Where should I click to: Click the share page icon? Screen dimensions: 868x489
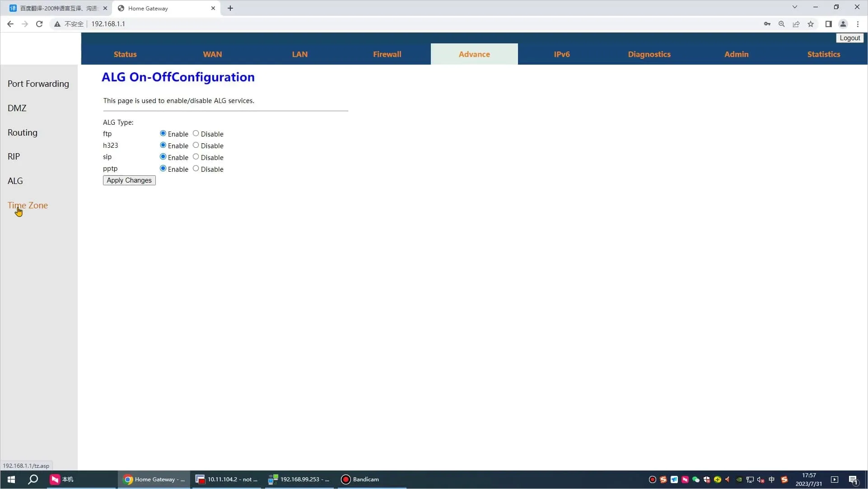[x=796, y=24]
